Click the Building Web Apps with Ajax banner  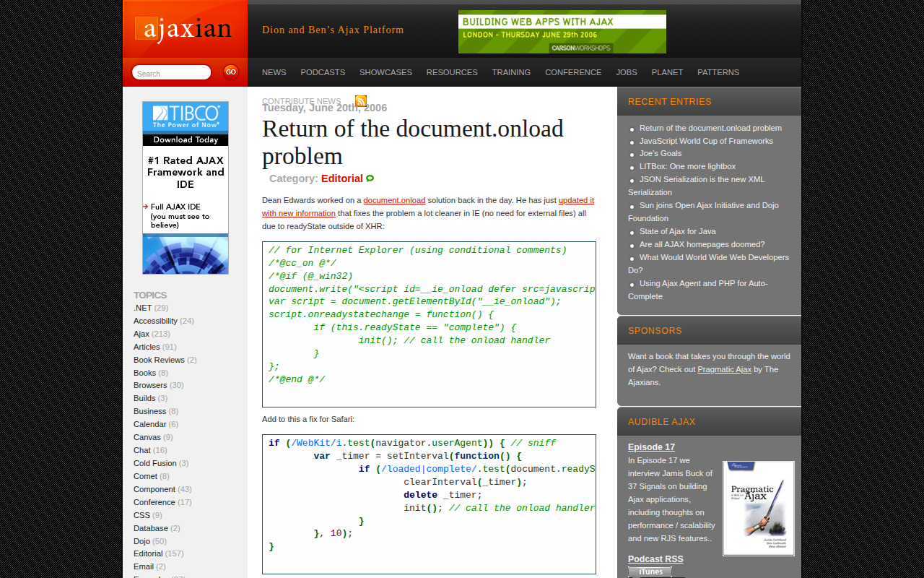point(562,32)
